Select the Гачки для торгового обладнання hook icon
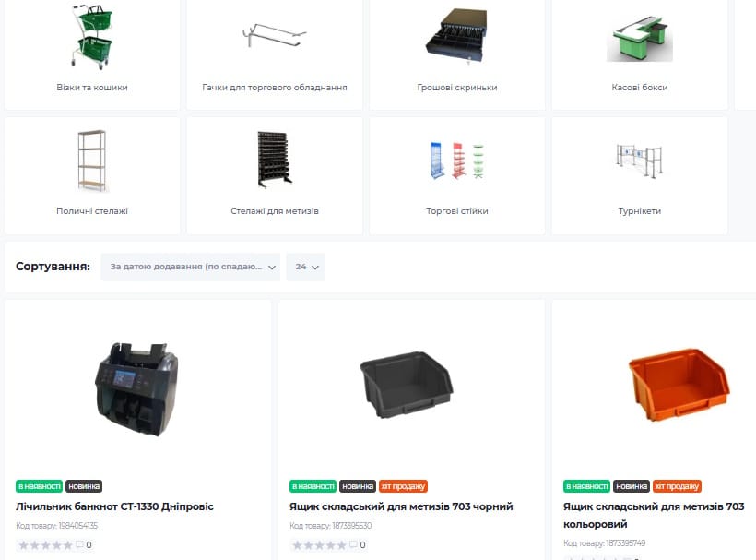Screen dimensions: 756x560 [x=274, y=35]
